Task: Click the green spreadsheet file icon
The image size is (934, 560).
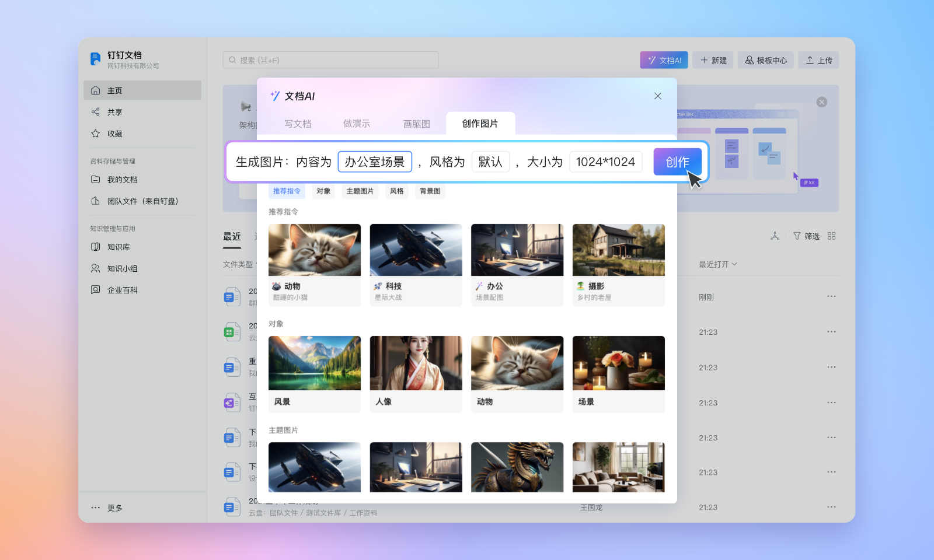Action: tap(232, 332)
